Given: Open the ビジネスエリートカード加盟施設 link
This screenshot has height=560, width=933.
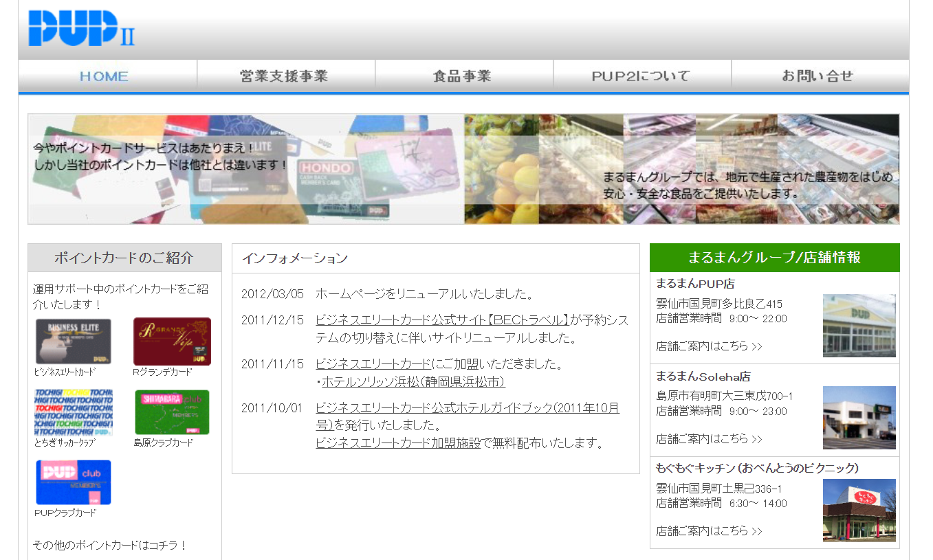Looking at the screenshot, I should [398, 443].
